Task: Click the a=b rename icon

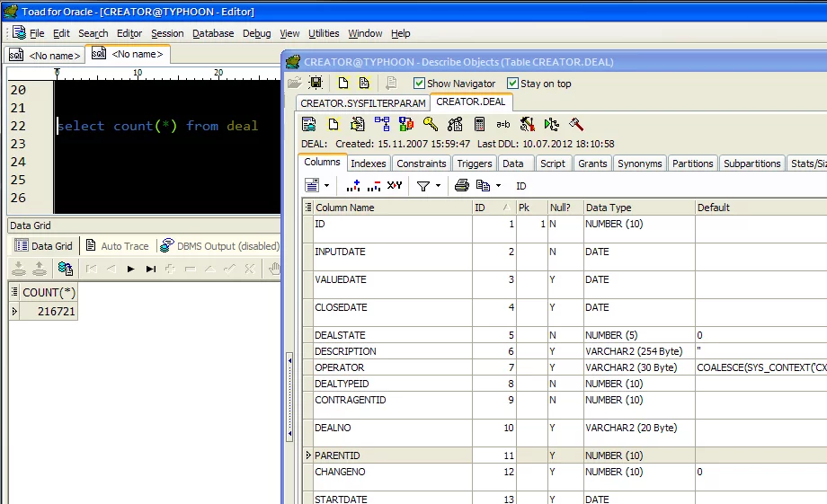Action: [503, 124]
